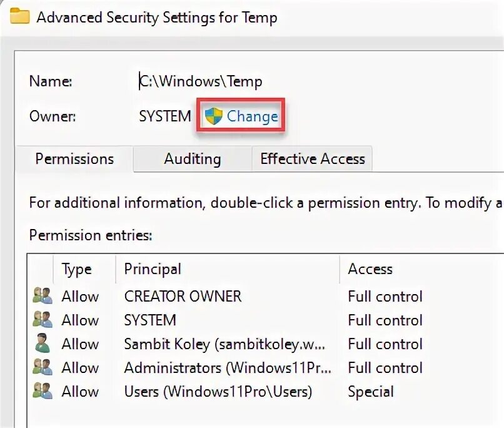Click the Access column header

370,269
